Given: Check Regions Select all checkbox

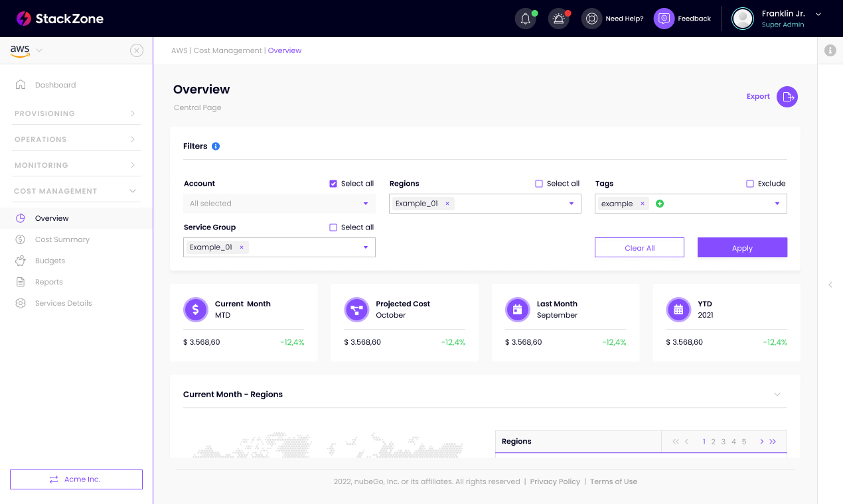Looking at the screenshot, I should (539, 184).
